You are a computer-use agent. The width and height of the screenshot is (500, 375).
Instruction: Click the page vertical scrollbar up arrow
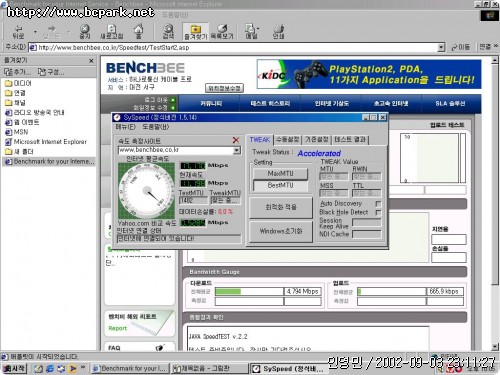pos(495,60)
